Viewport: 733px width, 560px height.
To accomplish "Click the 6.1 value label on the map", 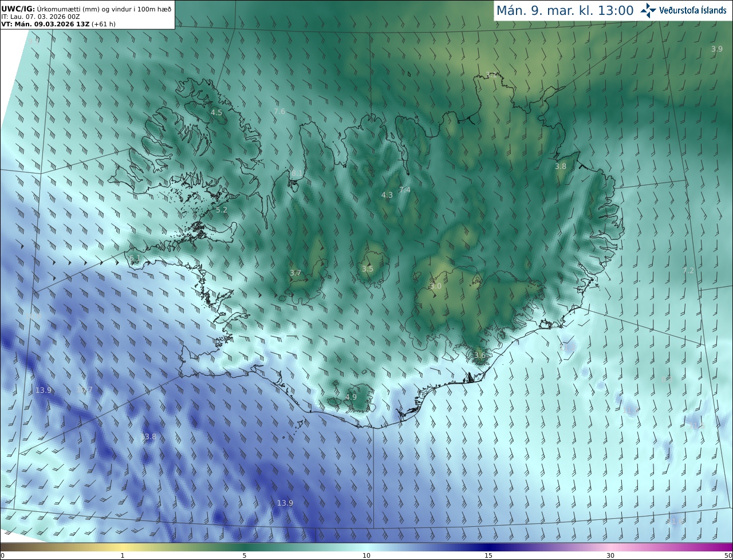I will tap(135, 259).
